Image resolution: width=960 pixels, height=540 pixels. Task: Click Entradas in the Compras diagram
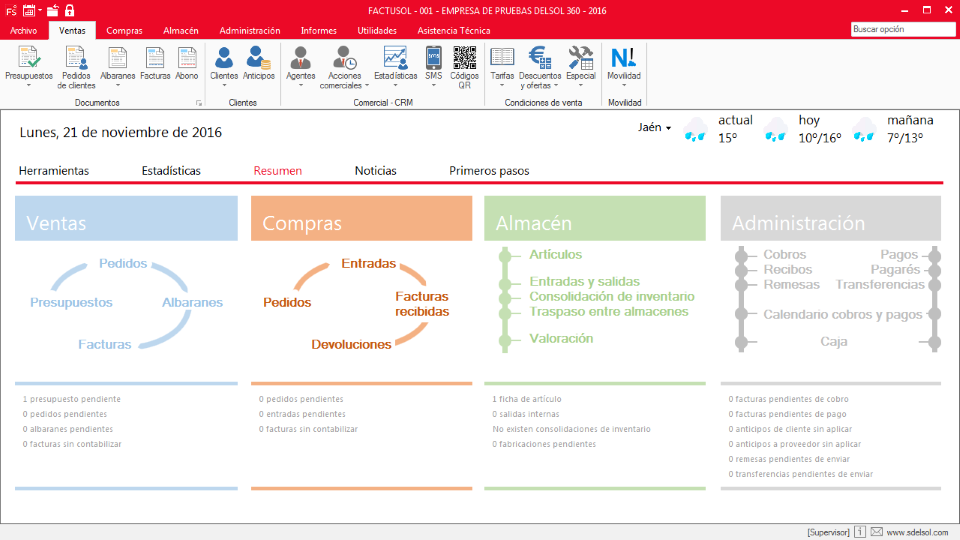coord(369,263)
